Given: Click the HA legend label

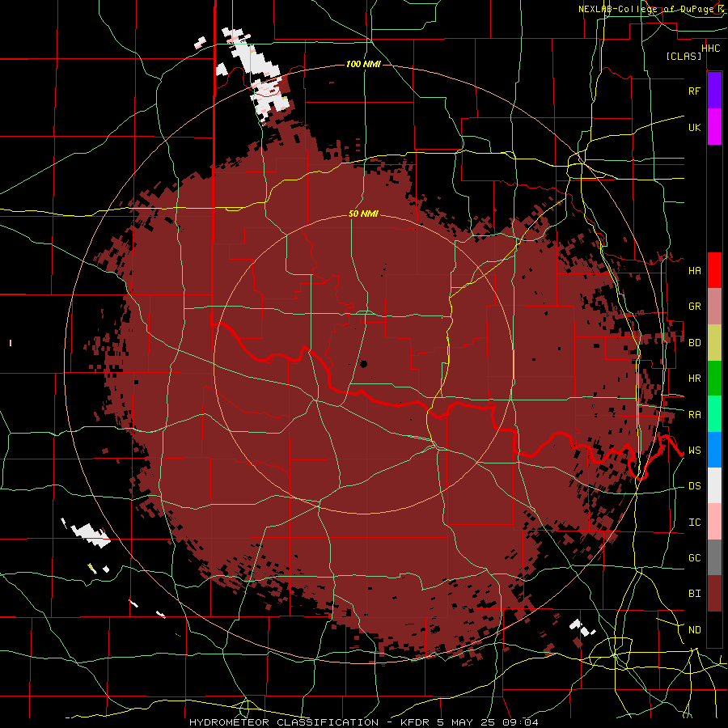Looking at the screenshot, I should (x=694, y=270).
